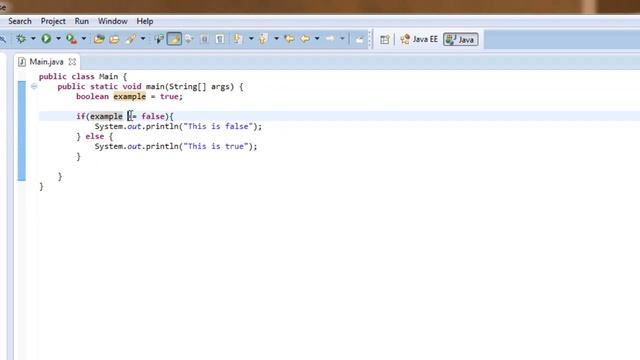This screenshot has height=360, width=640.
Task: Open the Next Annotation dropdown arrow
Action: tap(251, 39)
